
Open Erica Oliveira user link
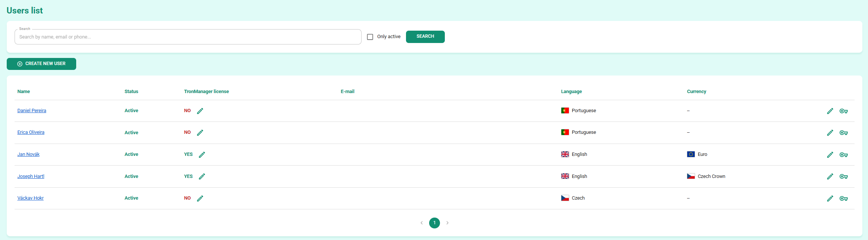(31, 132)
